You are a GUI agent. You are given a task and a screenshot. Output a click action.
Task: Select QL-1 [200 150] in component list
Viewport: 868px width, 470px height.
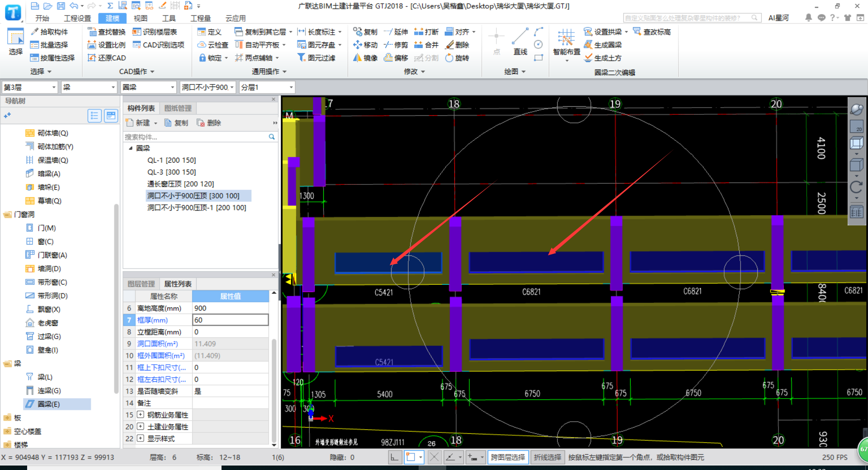(x=171, y=160)
